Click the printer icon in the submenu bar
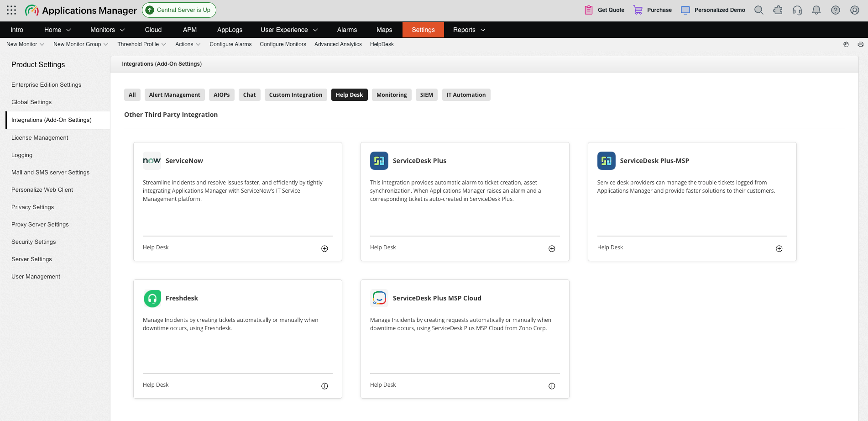The image size is (868, 421). [861, 44]
